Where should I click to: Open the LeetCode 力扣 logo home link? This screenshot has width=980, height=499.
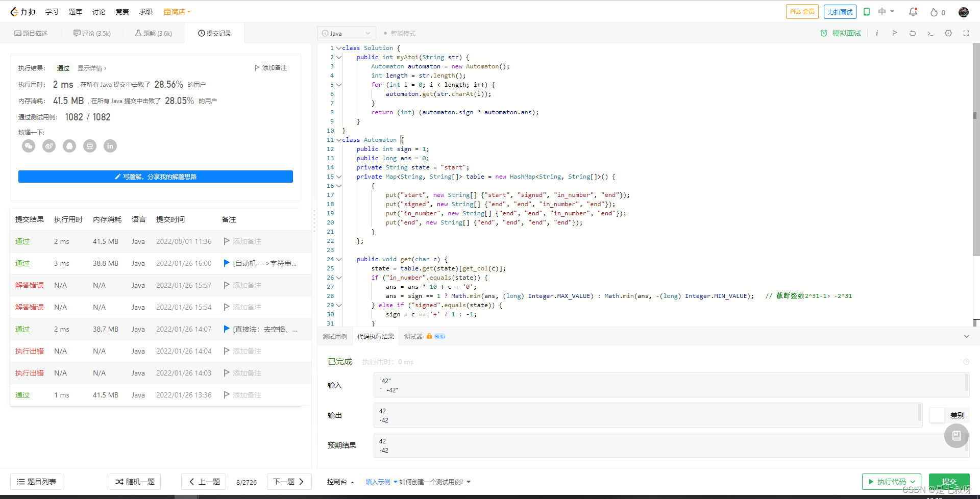[x=23, y=12]
